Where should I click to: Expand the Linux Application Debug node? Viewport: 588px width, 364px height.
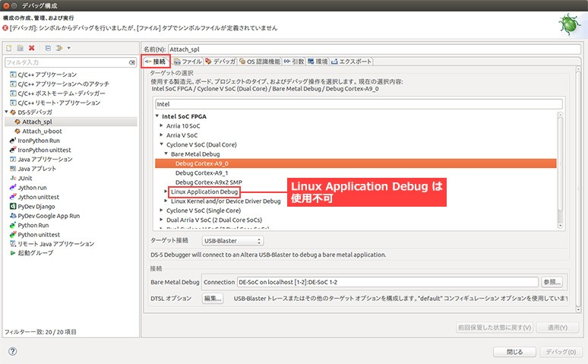168,192
